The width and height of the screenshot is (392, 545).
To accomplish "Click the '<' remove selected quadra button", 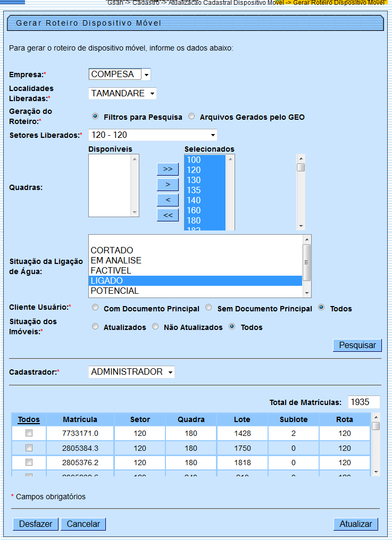I will point(168,200).
